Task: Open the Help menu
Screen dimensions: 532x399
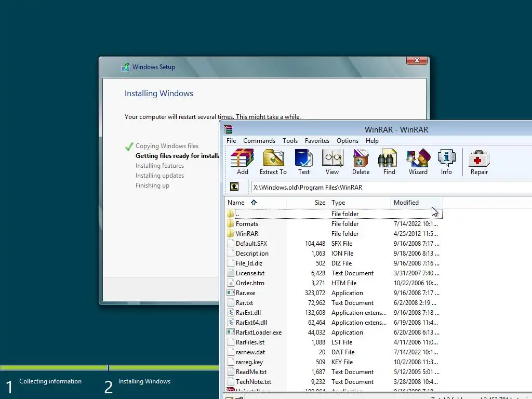Action: click(x=372, y=140)
